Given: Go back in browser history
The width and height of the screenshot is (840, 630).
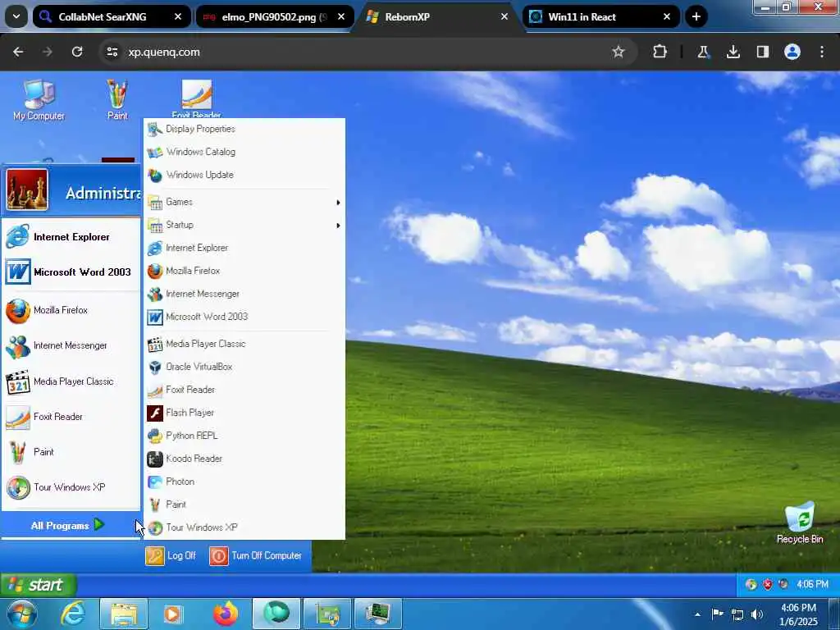Looking at the screenshot, I should point(18,52).
